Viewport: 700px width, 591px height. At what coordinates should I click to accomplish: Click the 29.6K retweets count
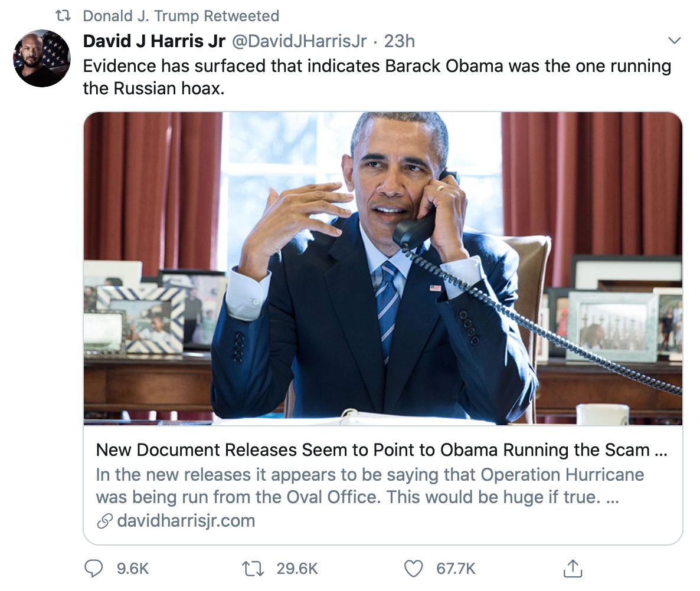click(x=297, y=569)
